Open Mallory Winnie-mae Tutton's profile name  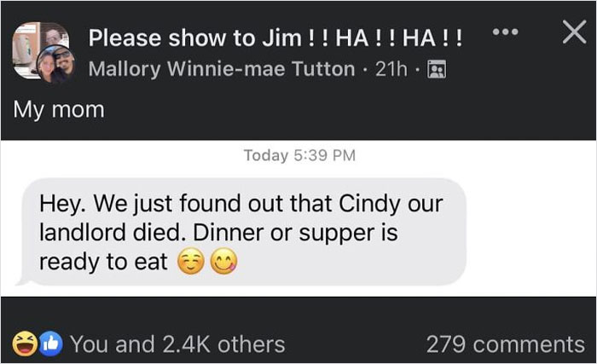click(x=222, y=70)
